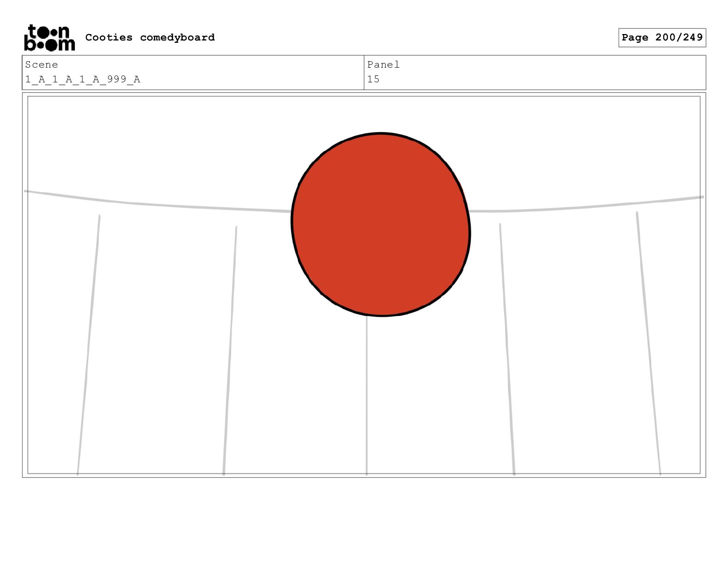Screen dimensions: 728x563
Task: Click the 'Page 200/249' box
Action: pyautogui.click(x=662, y=37)
